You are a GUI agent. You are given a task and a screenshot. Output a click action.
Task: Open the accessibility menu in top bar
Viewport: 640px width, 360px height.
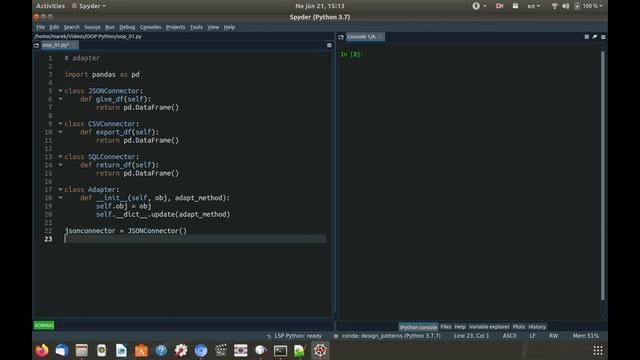(x=479, y=6)
